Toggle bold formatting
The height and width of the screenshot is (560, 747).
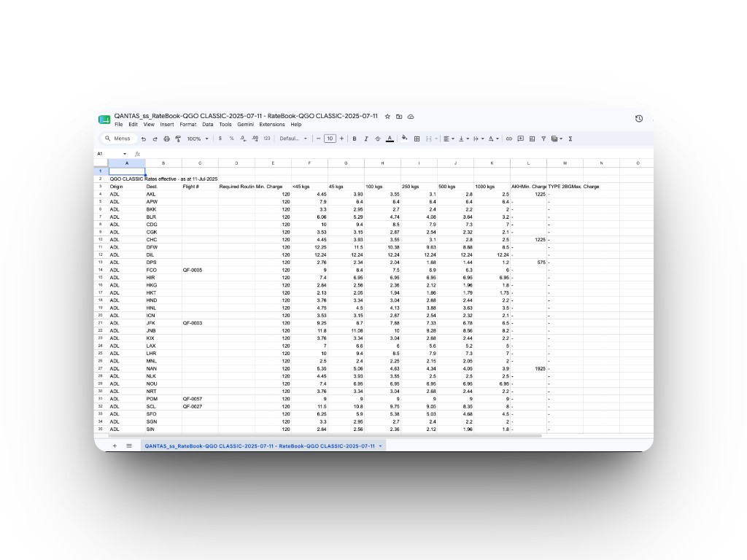click(x=355, y=139)
